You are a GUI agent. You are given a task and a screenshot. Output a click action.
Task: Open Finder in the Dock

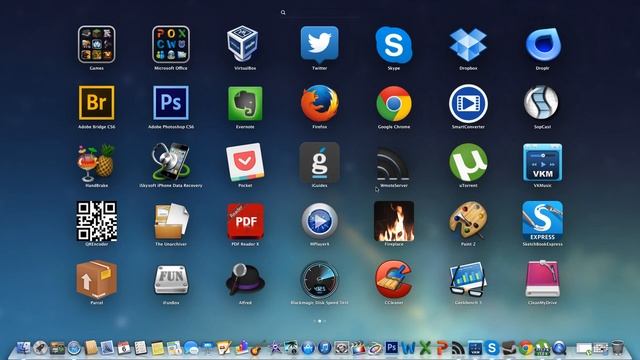click(23, 348)
